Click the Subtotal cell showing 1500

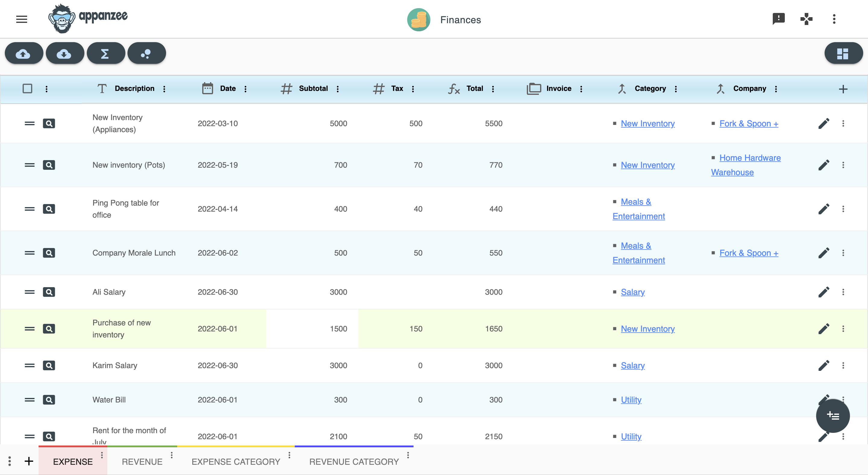point(338,329)
